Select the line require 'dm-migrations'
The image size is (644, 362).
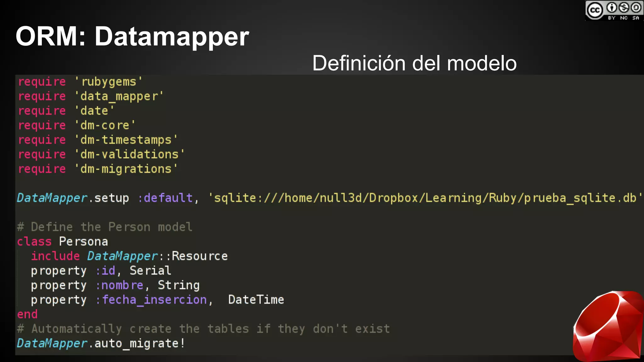[x=98, y=169]
